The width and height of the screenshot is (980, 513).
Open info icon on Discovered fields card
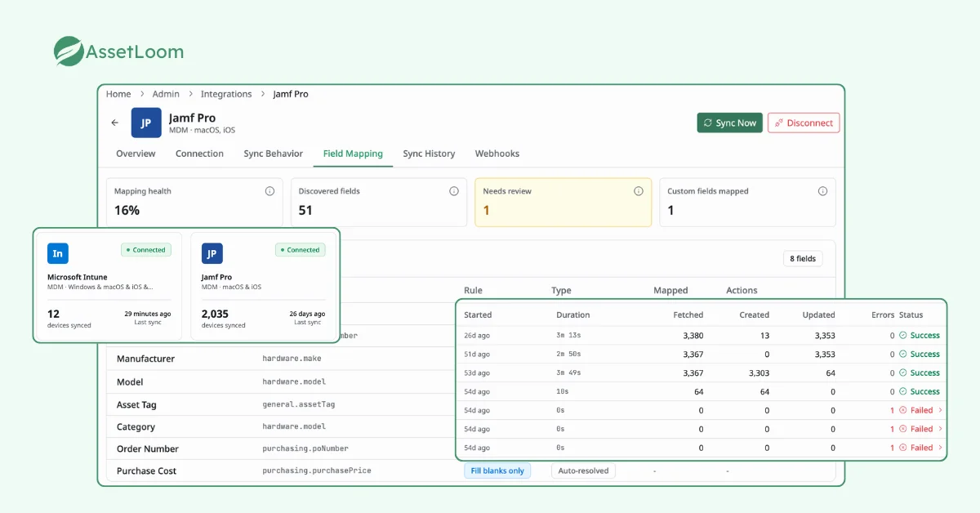point(454,191)
